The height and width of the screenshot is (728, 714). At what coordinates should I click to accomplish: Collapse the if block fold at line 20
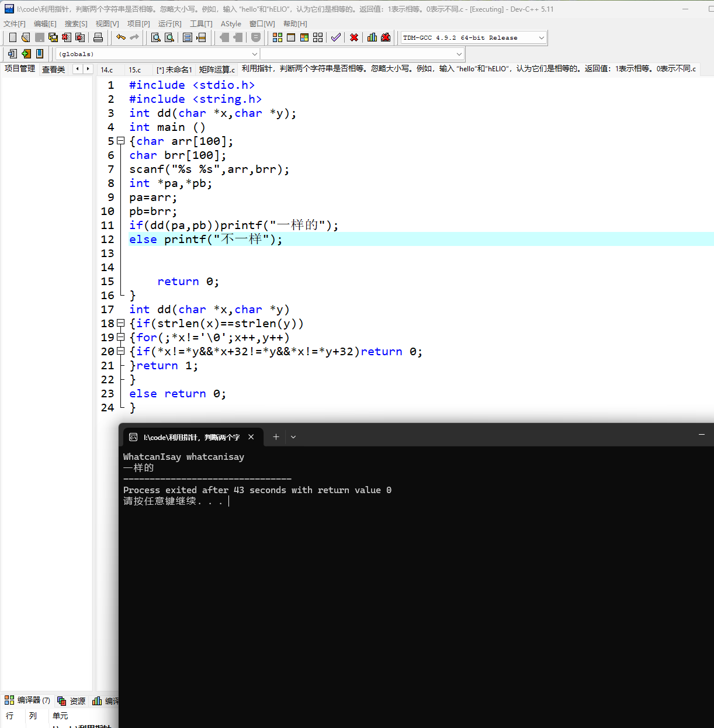[x=120, y=351]
